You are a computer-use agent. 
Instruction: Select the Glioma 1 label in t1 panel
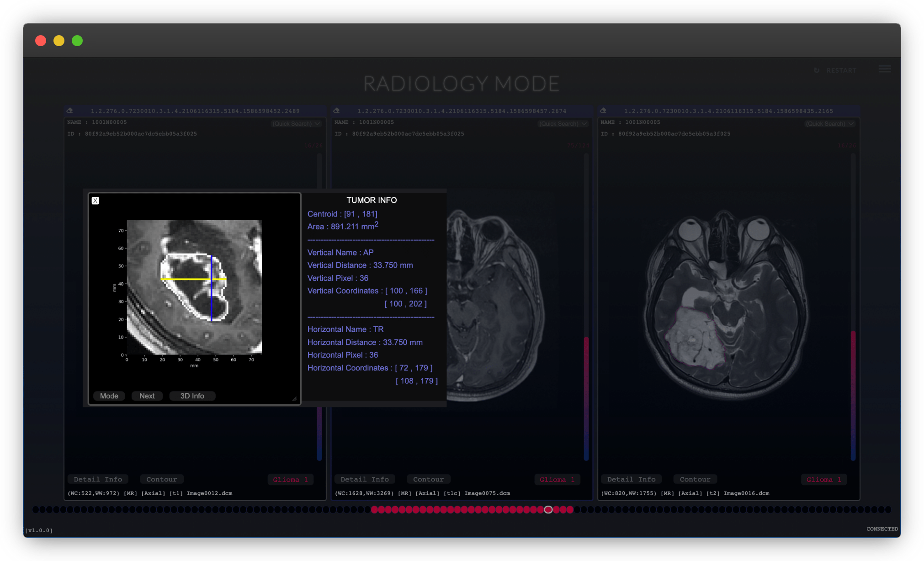tap(290, 479)
